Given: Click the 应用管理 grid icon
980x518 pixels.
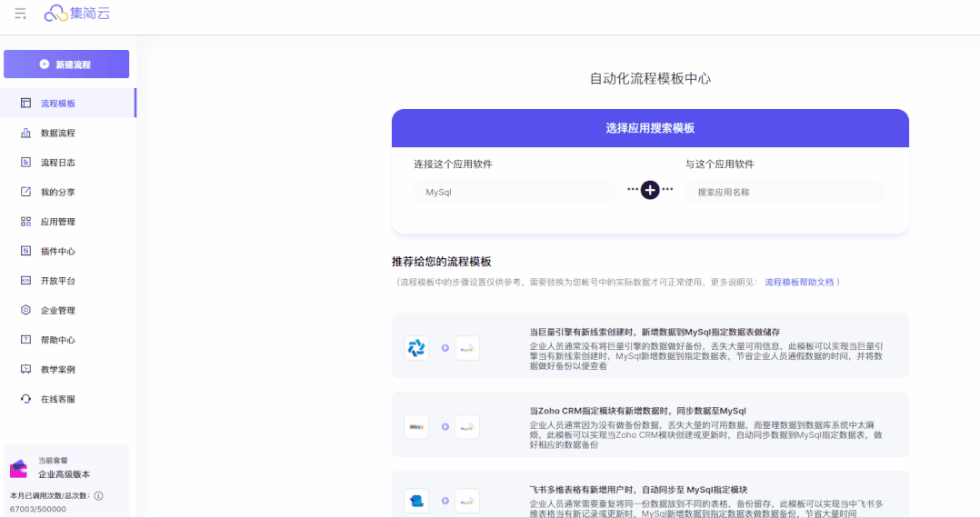Looking at the screenshot, I should pyautogui.click(x=25, y=222).
